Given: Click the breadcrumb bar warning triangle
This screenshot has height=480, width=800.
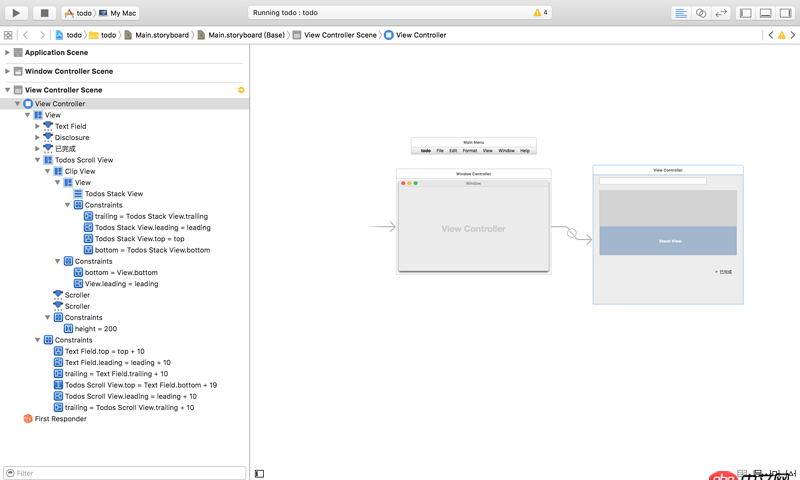Looking at the screenshot, I should (782, 35).
